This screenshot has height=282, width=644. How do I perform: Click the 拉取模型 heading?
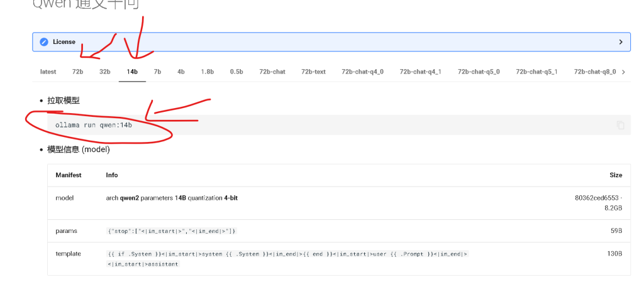click(x=64, y=100)
